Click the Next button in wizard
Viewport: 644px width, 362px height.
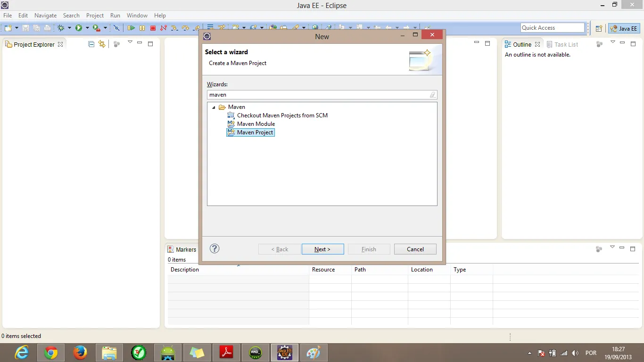pos(322,249)
